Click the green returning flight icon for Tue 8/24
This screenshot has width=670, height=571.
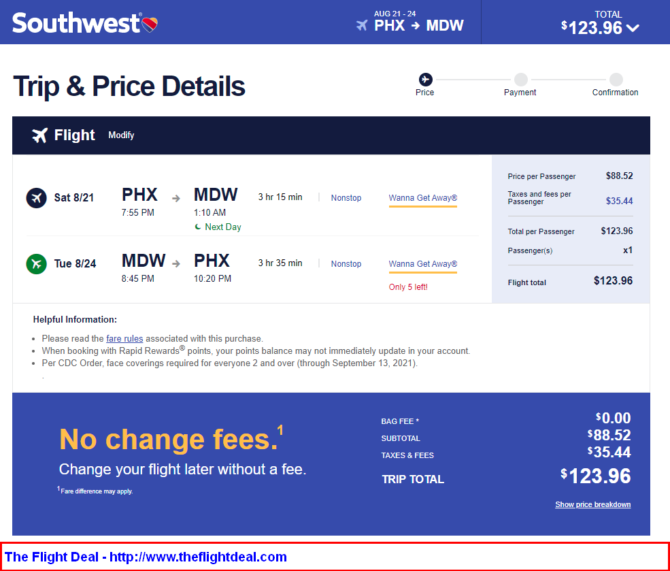pos(36,264)
